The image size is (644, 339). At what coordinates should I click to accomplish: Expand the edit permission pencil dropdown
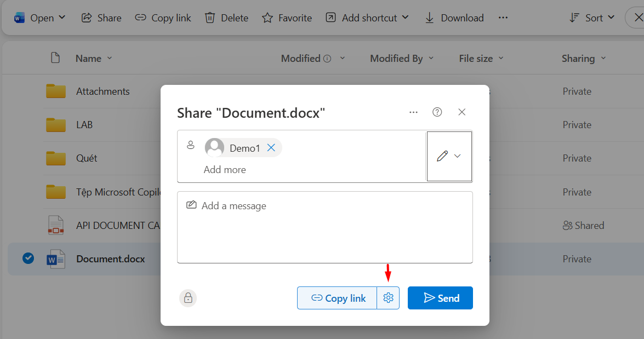[x=449, y=156]
